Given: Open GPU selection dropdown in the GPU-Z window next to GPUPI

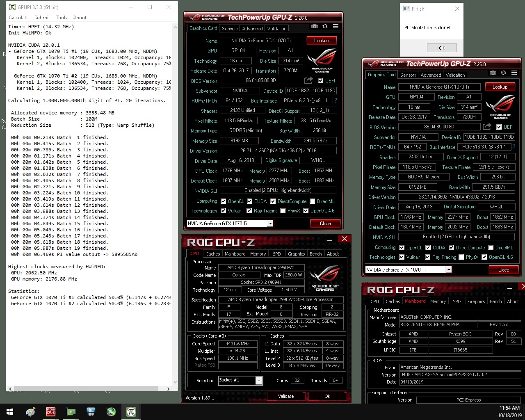Looking at the screenshot, I should [x=270, y=224].
